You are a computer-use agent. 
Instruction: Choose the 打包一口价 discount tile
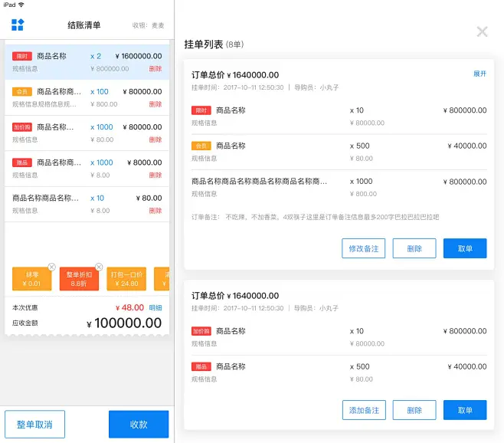click(x=126, y=279)
